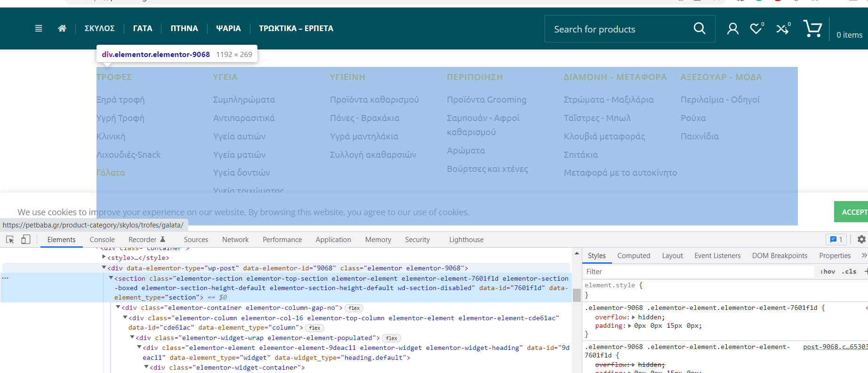The image size is (868, 373).
Task: Open the Recorder tab
Action: pyautogui.click(x=147, y=239)
